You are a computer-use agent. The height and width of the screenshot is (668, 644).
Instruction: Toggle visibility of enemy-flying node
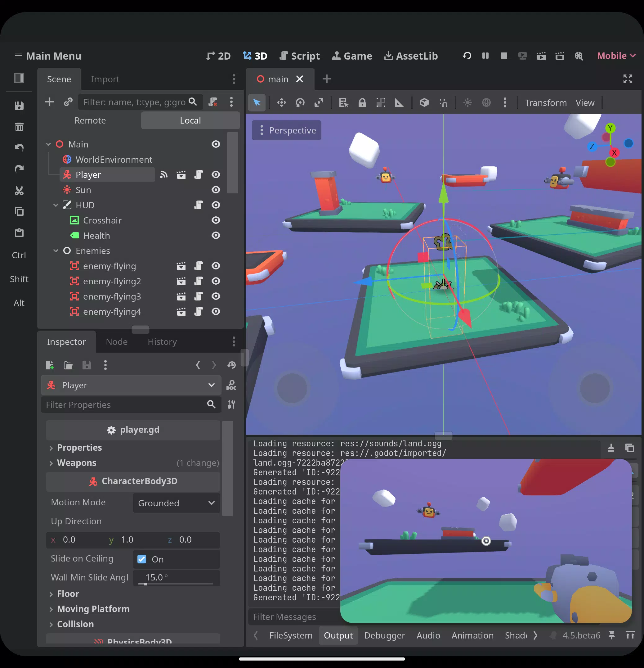pyautogui.click(x=216, y=266)
